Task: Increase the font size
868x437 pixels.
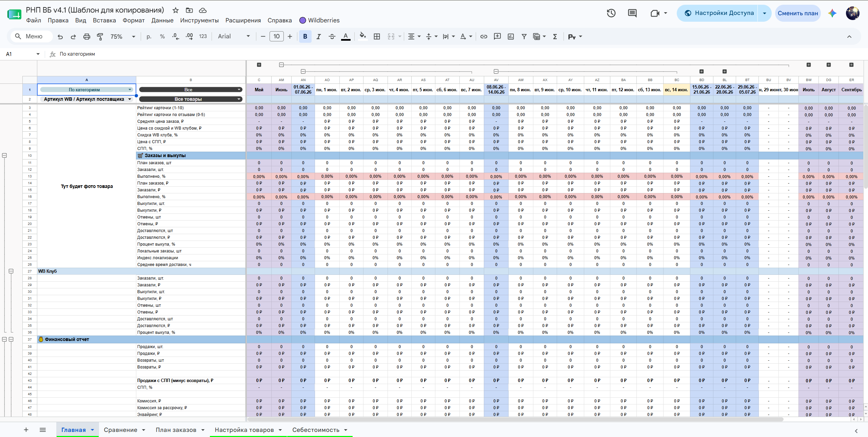Action: click(290, 37)
